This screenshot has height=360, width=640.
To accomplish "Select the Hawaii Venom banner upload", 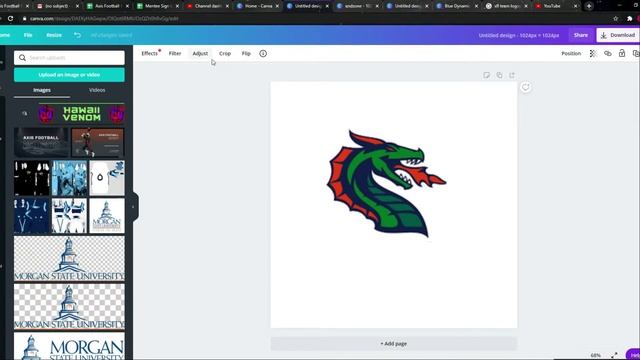I will [82, 113].
